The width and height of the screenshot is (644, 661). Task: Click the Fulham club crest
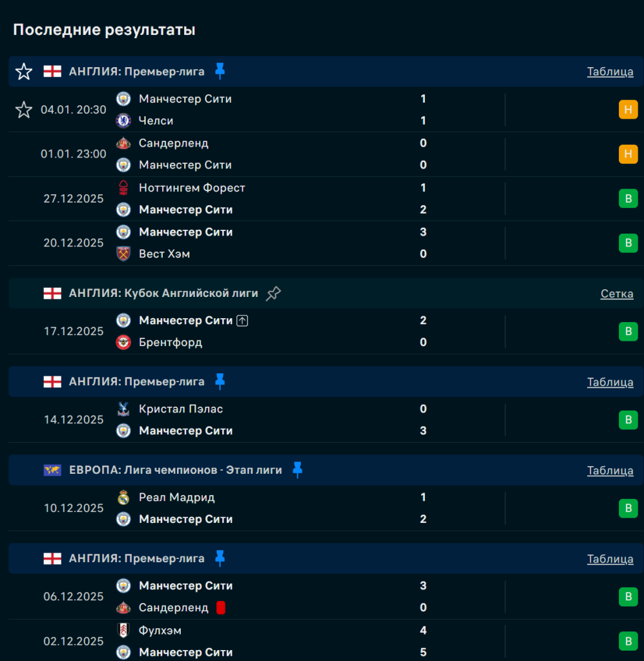(123, 630)
